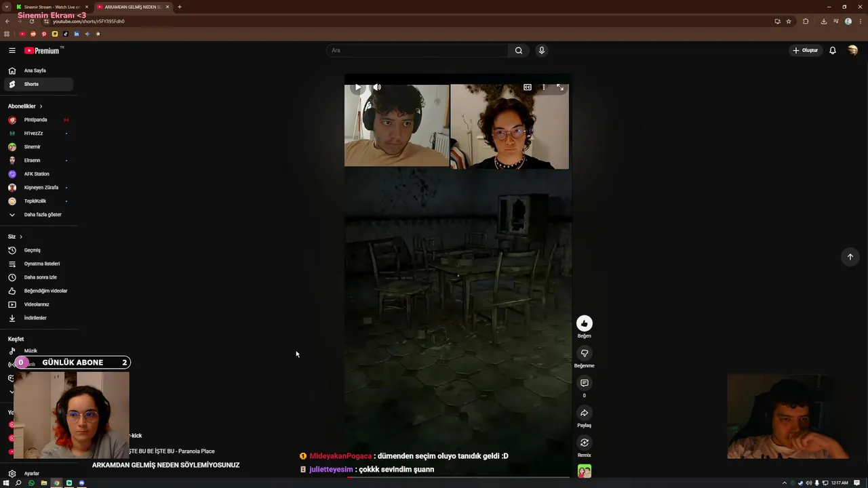Open the Pintipanda channel subscription
The height and width of the screenshot is (488, 868).
[39, 120]
